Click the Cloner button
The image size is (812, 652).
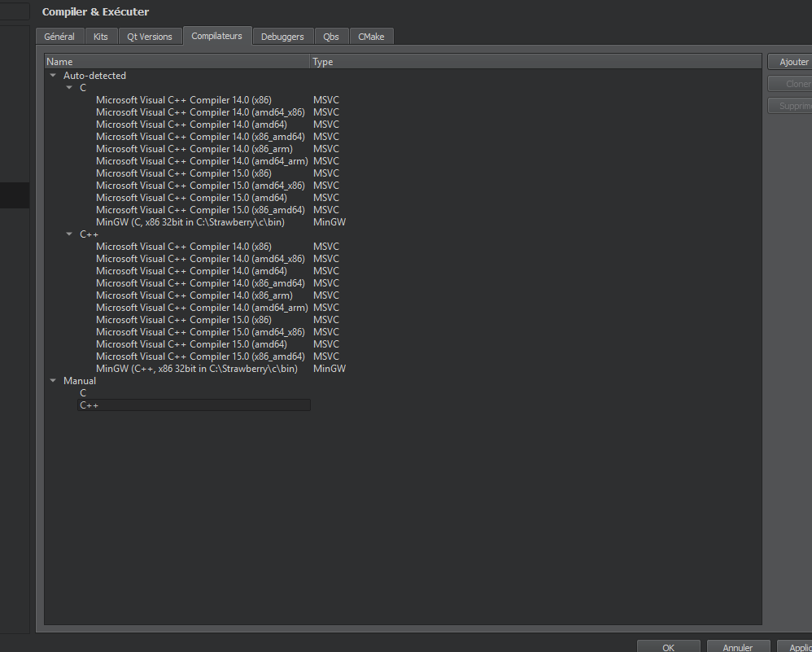tap(790, 84)
